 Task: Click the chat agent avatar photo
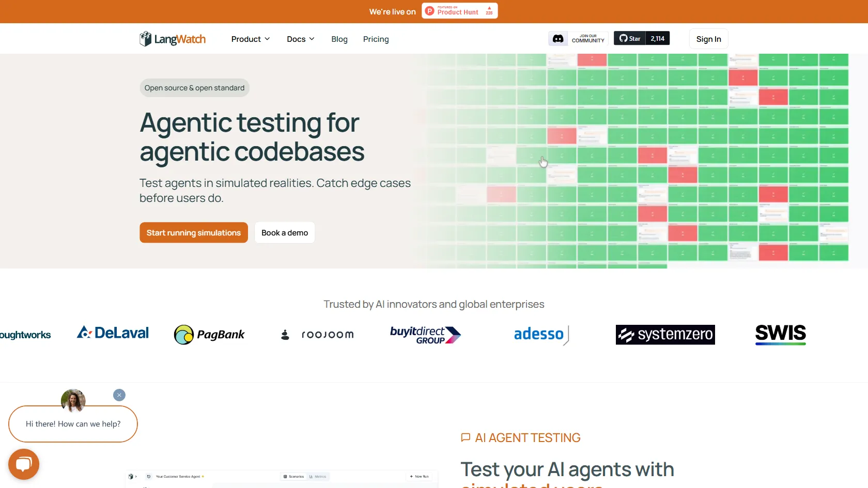point(73,401)
